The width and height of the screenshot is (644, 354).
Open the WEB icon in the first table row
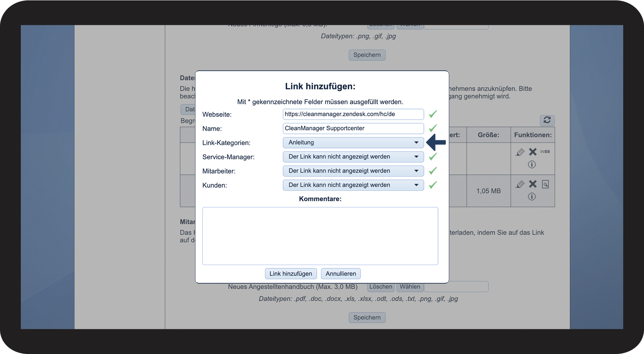[x=545, y=152]
